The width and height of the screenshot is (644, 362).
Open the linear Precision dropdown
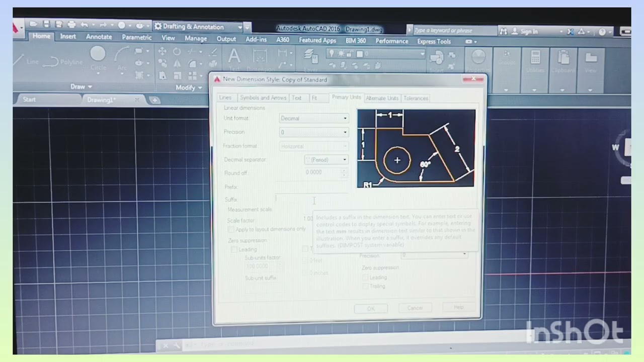pos(314,132)
